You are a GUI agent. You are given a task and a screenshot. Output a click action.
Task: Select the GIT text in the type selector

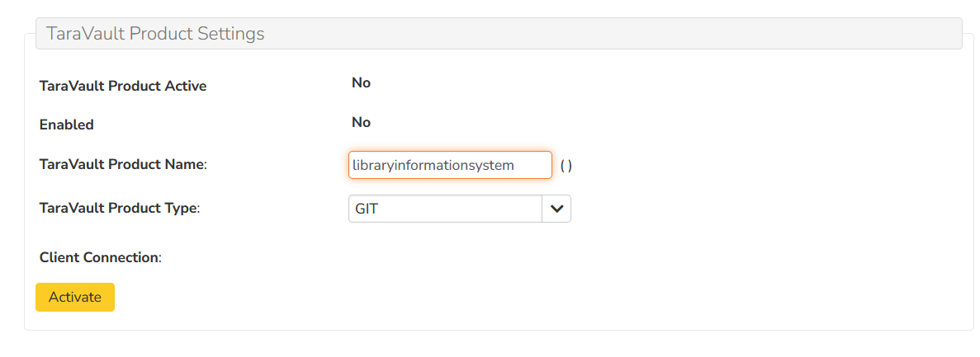pos(367,209)
